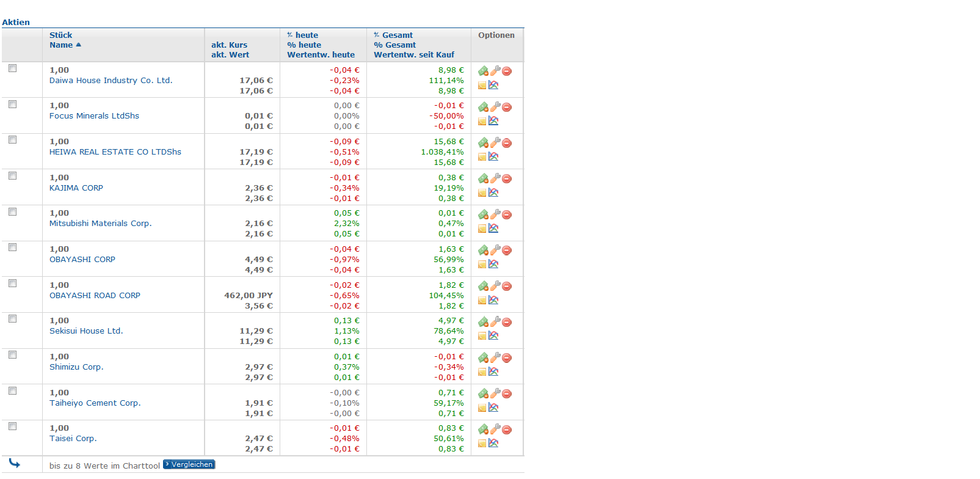Tick the checkbox for Daiwa House Industry

pos(12,68)
